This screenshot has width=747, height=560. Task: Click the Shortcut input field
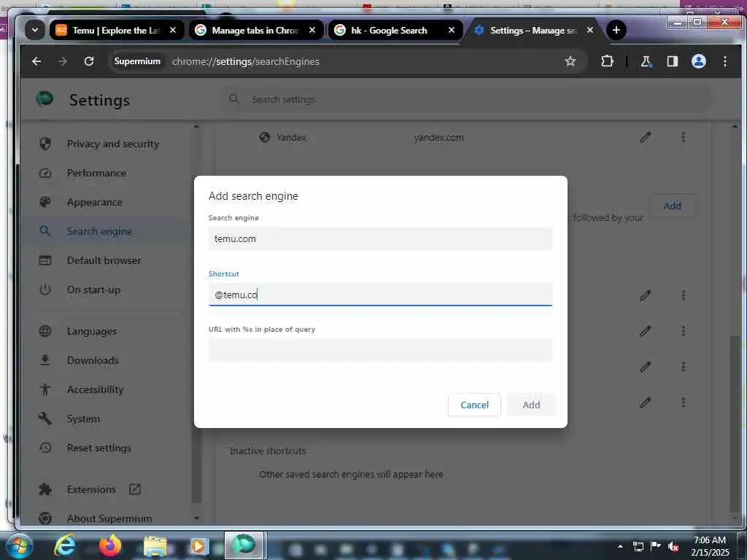pos(380,295)
